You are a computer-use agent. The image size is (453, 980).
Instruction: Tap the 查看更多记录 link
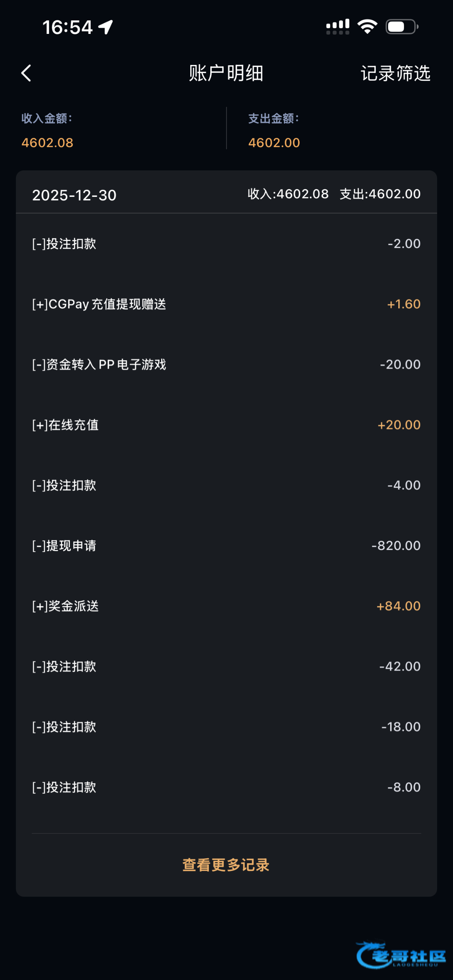coord(226,865)
